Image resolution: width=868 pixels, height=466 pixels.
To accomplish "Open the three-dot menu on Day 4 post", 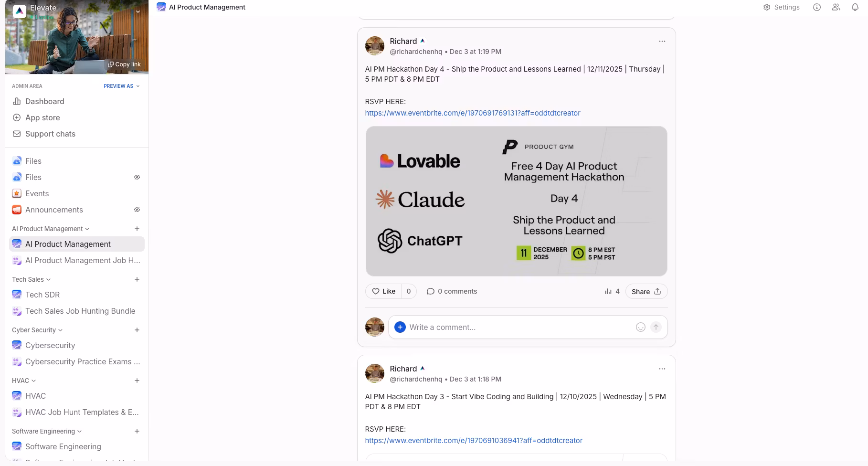I will tap(662, 41).
